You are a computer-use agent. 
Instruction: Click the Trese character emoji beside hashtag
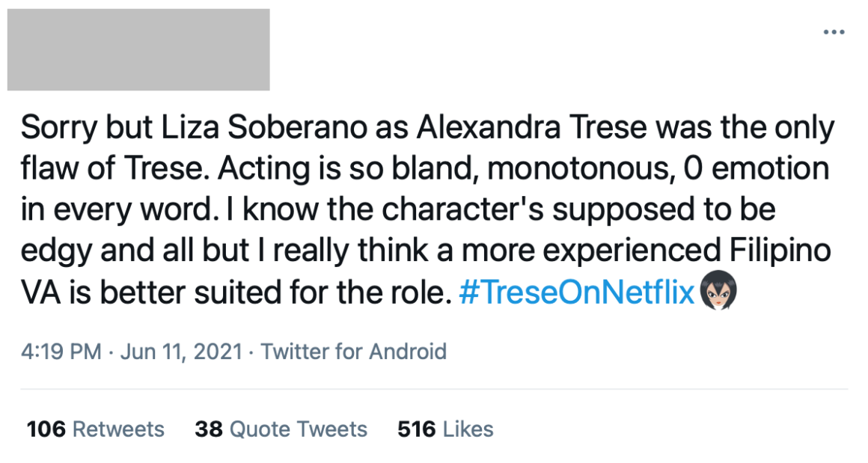click(x=718, y=289)
